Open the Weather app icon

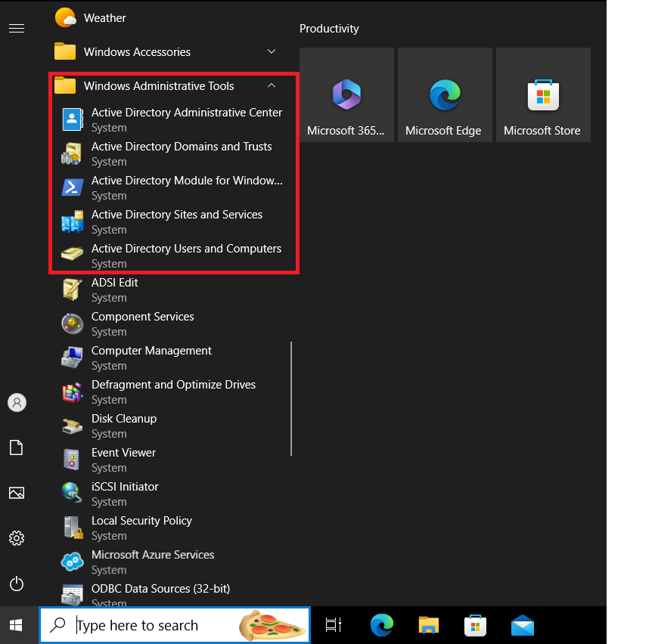[66, 17]
